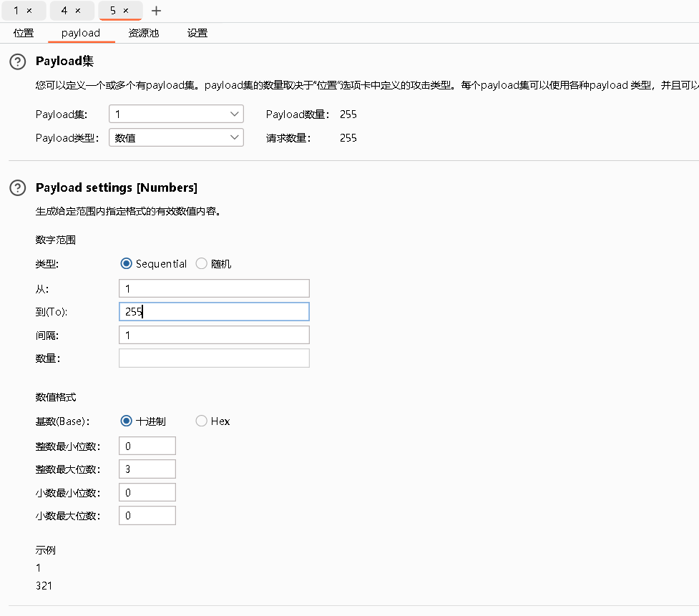Click the 示例 label
Image resolution: width=699 pixels, height=616 pixels.
(46, 550)
